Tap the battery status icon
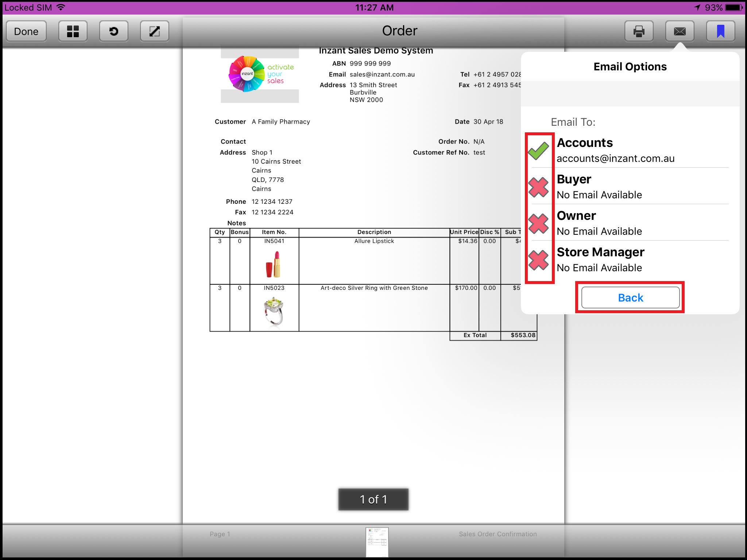 (734, 7)
